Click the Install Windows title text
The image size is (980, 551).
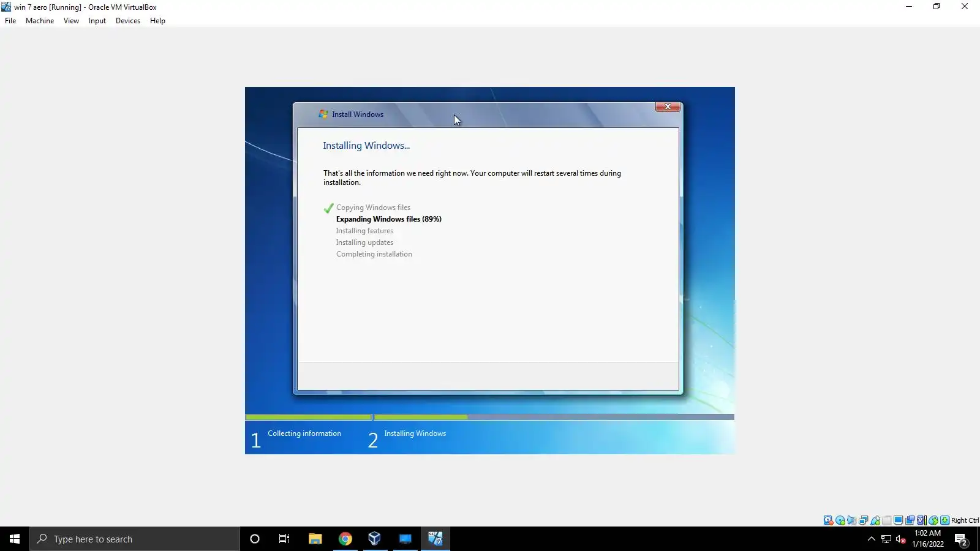click(x=358, y=114)
